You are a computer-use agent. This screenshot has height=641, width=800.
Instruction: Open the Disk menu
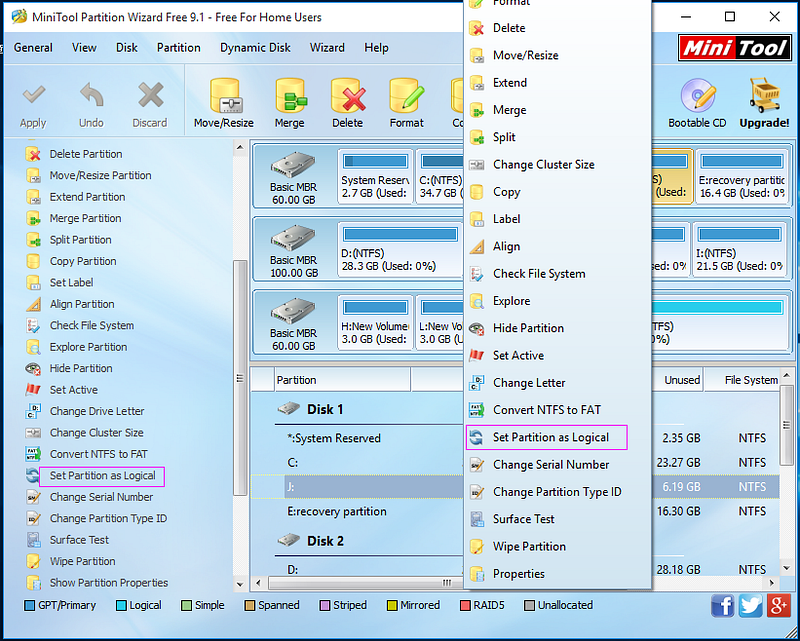click(x=127, y=48)
